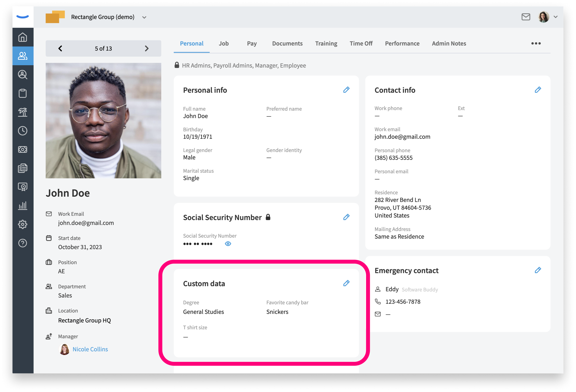576x392 pixels.
Task: Reveal Social Security Number with eye icon
Action: [228, 244]
